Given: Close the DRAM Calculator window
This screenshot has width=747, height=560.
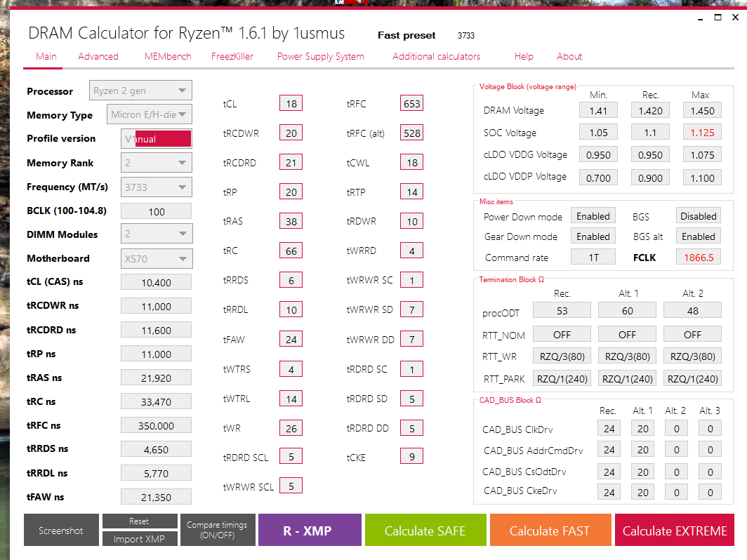Looking at the screenshot, I should tap(735, 18).
